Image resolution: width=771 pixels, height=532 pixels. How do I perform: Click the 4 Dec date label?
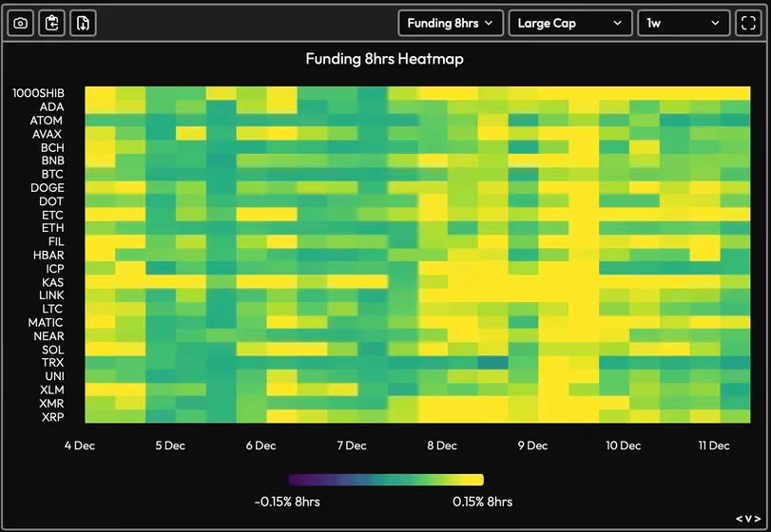tap(80, 446)
